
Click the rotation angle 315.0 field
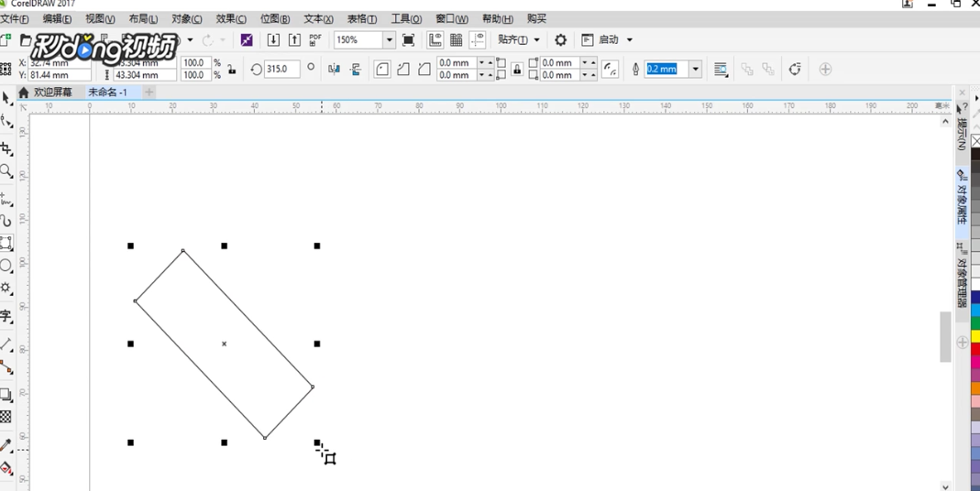click(281, 69)
